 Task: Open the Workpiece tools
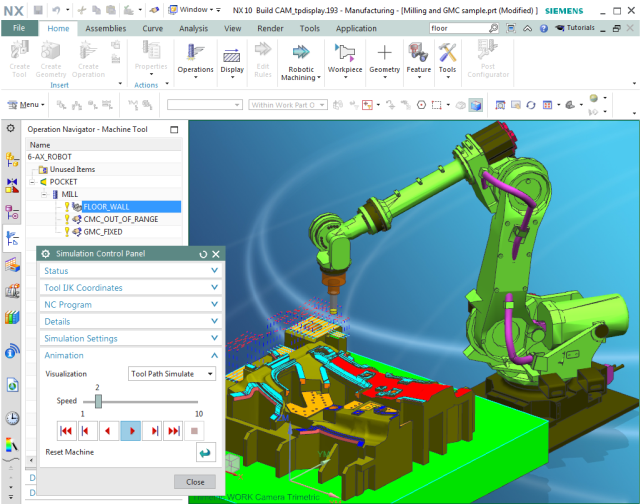click(345, 60)
